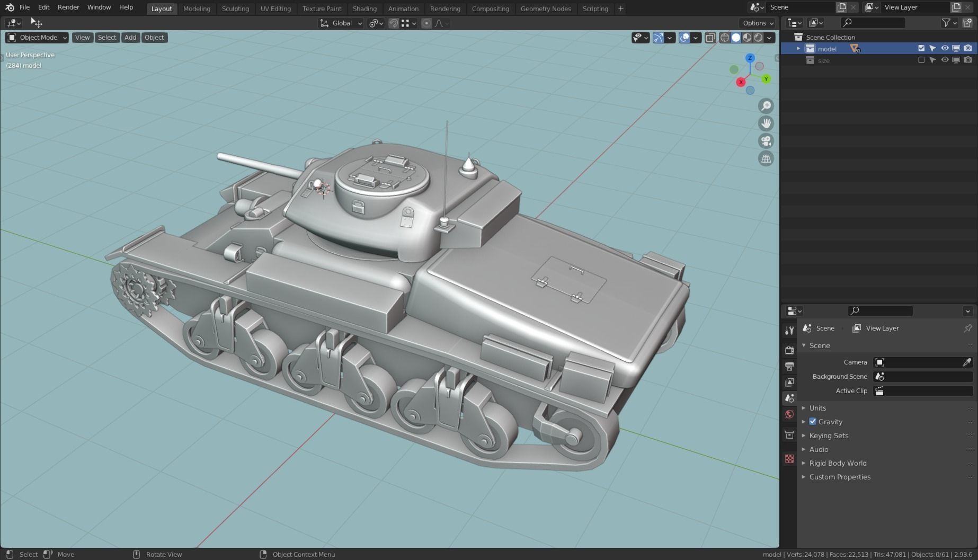Click the Blender logo icon

[x=10, y=7]
